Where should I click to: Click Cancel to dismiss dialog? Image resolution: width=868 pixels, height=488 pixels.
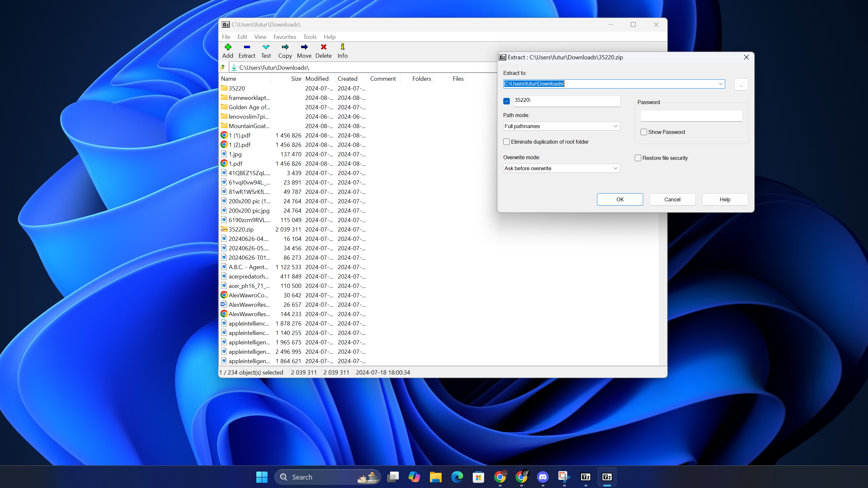(x=672, y=199)
